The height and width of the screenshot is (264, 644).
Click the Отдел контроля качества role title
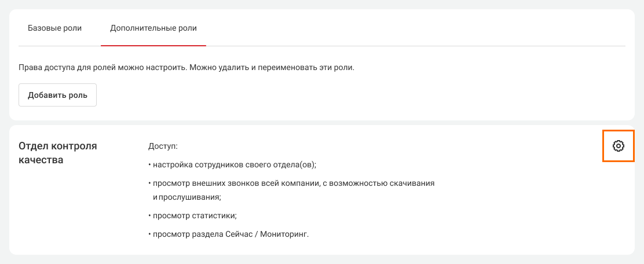point(58,153)
